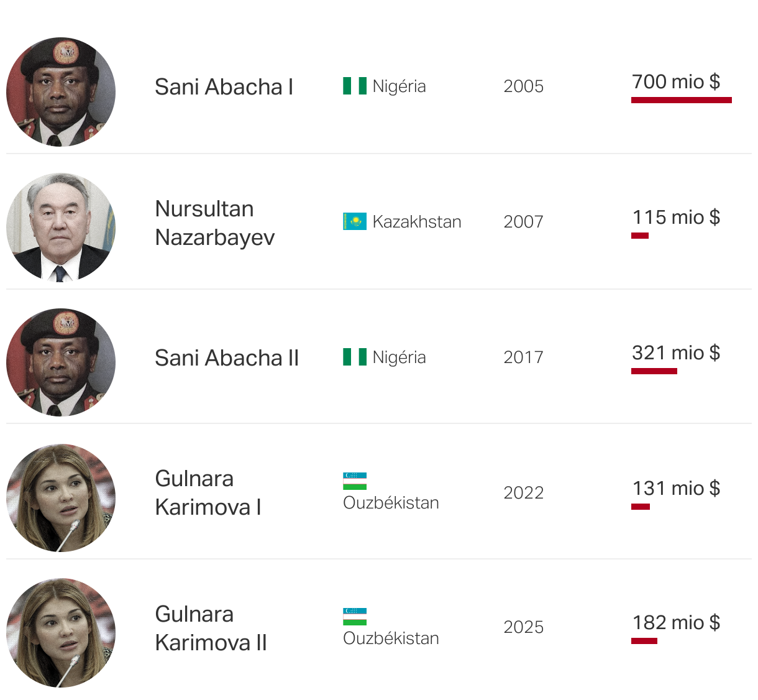
Task: Click Uzbekistan flag in Gulnara Karimova II row
Action: pos(355,617)
